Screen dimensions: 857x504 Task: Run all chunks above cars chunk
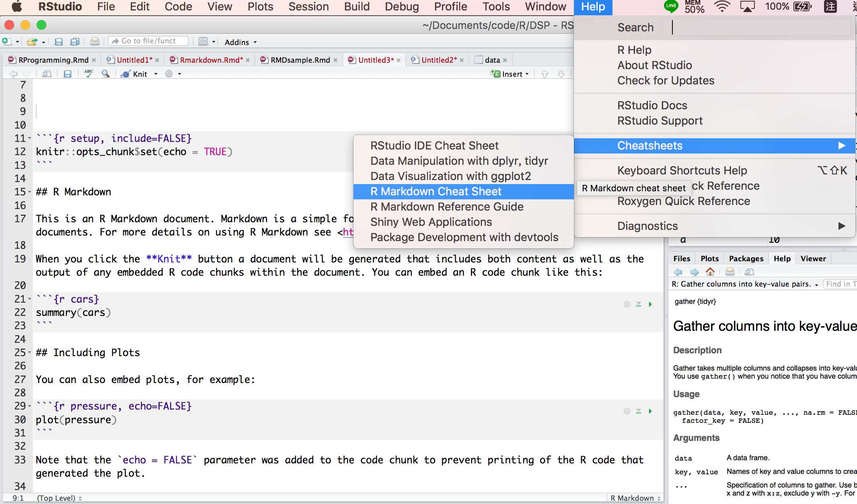coord(639,304)
